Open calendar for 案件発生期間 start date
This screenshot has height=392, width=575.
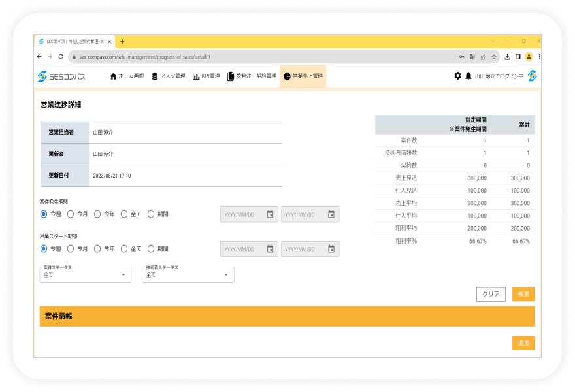point(271,214)
